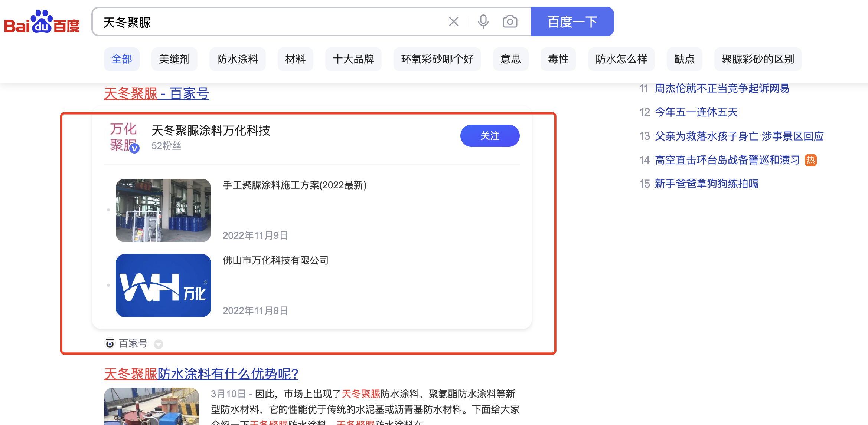This screenshot has width=868, height=425.
Task: Open hot search 周杰伦就不正当竞争起诉网易
Action: tap(722, 88)
